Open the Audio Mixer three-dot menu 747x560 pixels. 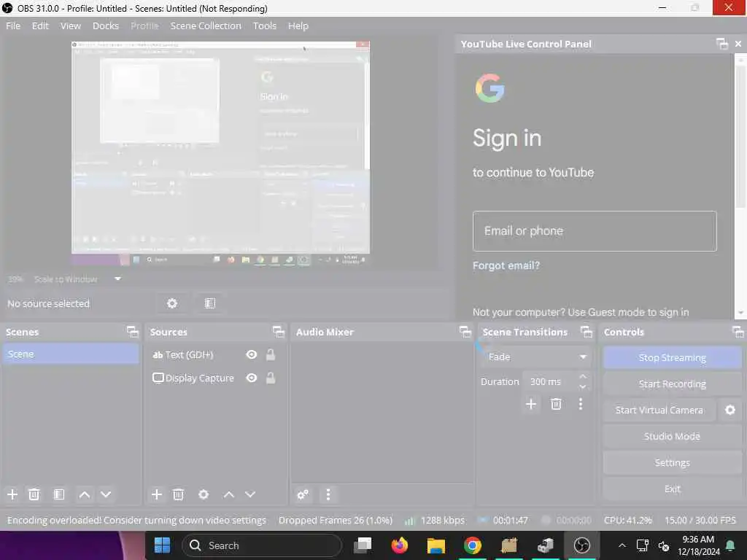(x=328, y=494)
